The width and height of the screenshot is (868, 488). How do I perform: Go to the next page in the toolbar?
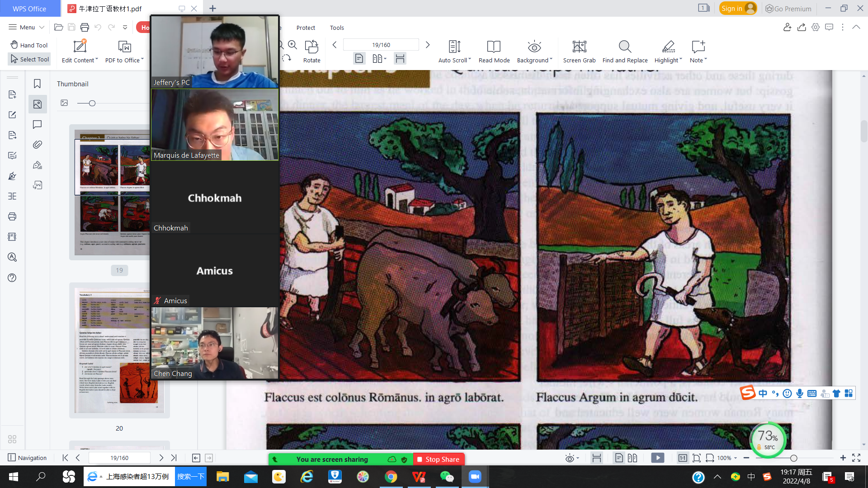tap(428, 45)
